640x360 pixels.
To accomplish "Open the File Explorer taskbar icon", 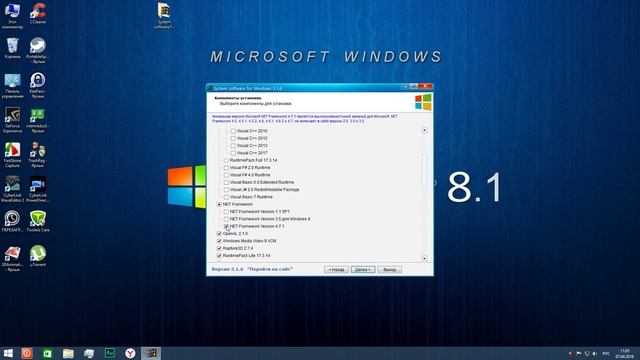I will (68, 353).
